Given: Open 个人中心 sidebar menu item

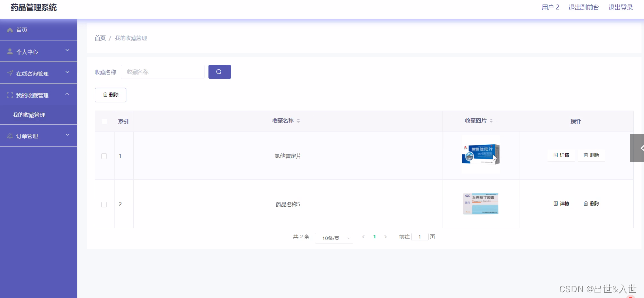Looking at the screenshot, I should (39, 52).
